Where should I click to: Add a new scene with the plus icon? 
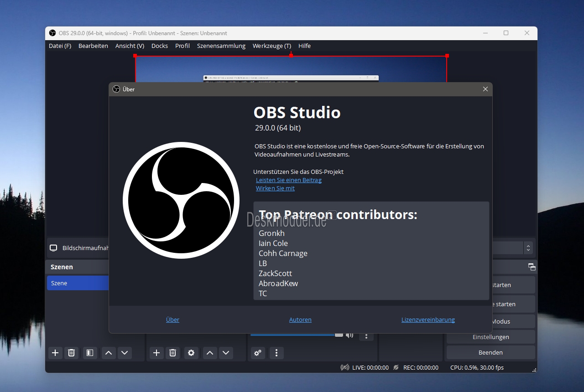[x=55, y=353]
